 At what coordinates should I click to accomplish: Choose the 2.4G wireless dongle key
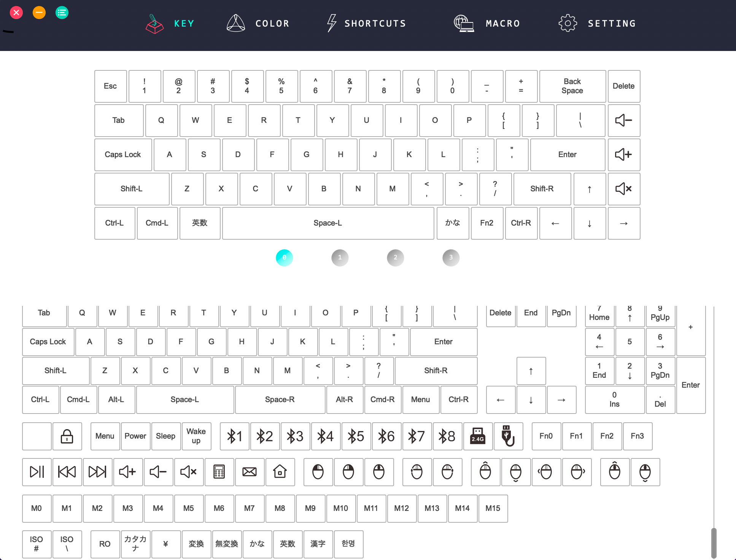coord(478,436)
